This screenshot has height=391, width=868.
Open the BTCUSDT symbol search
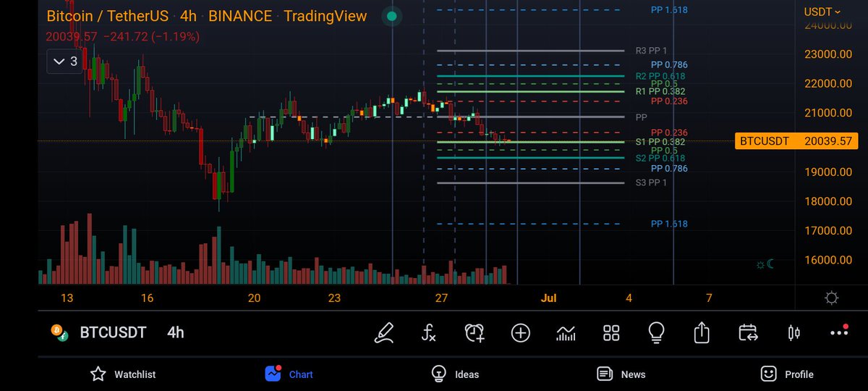pos(113,332)
